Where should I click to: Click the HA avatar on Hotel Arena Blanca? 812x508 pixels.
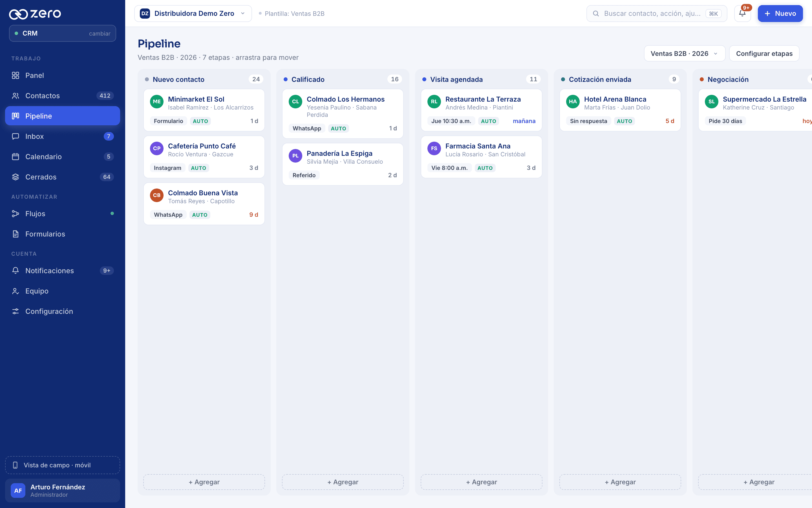573,102
